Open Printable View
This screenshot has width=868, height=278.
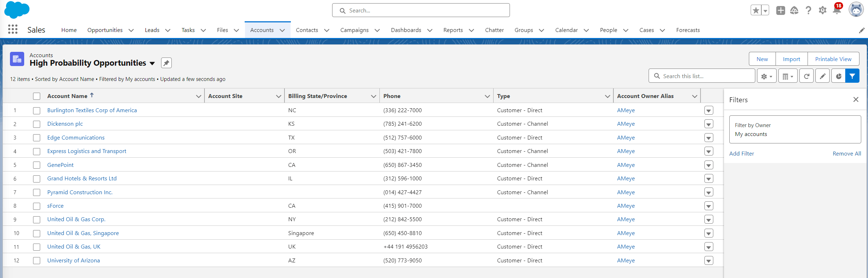coord(833,59)
